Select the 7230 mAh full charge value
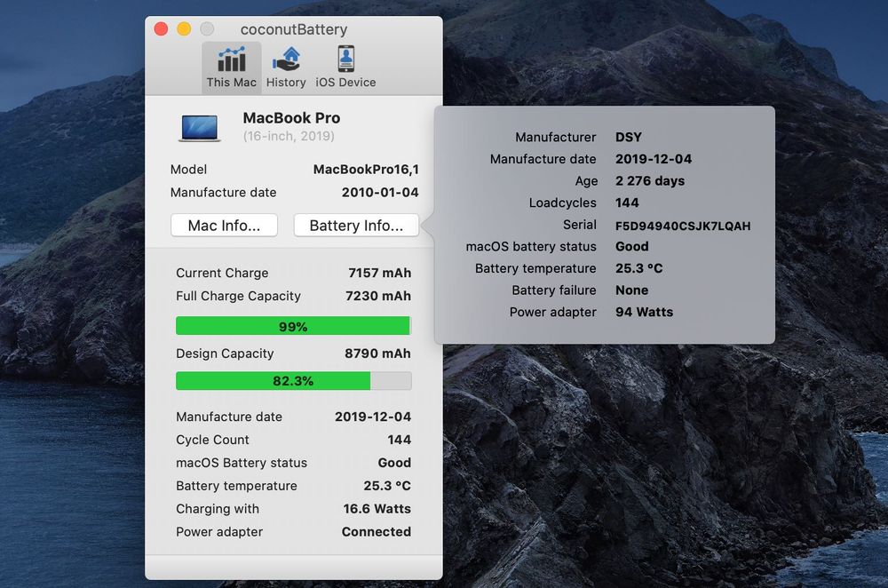 [378, 297]
